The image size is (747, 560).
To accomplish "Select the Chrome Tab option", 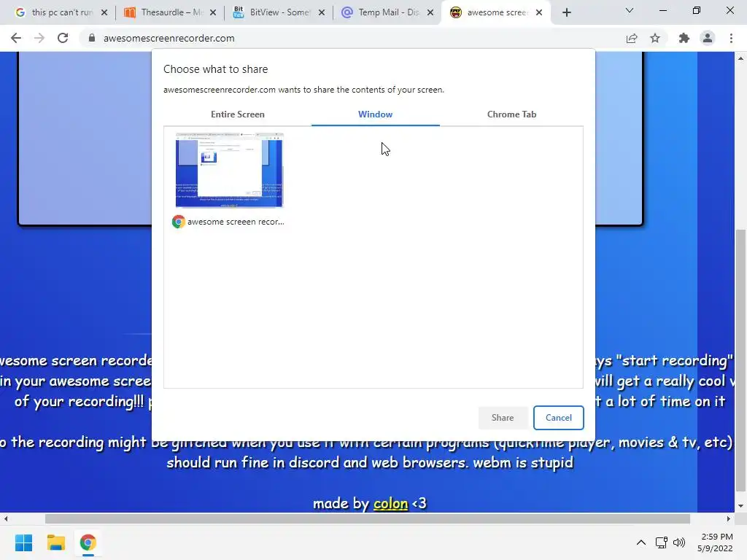I will [511, 114].
